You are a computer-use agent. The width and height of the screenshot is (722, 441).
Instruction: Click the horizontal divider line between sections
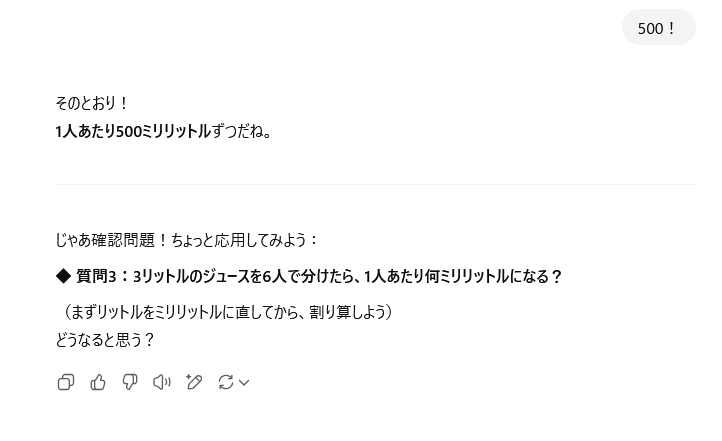click(x=376, y=184)
